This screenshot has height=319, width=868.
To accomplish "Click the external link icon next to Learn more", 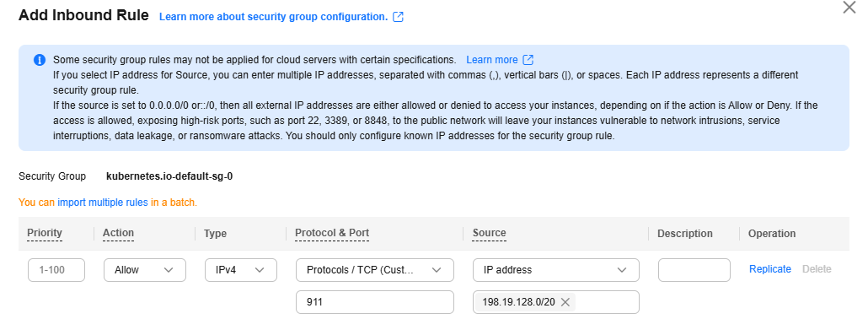I will [528, 59].
